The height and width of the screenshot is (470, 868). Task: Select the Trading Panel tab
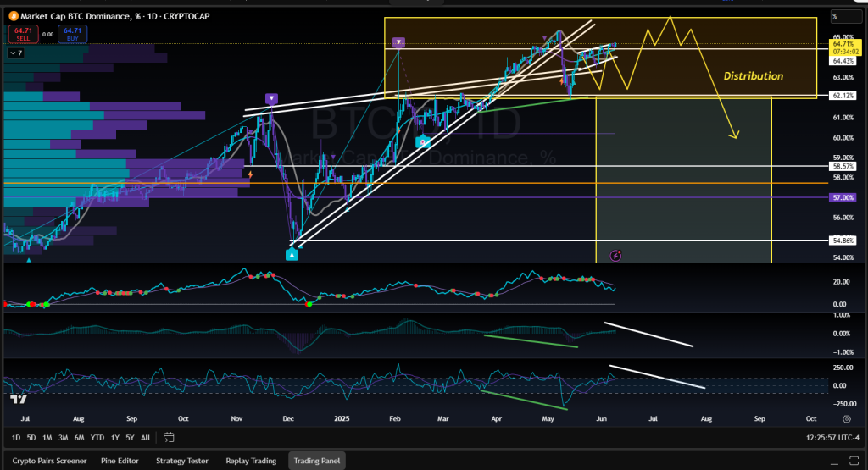(x=317, y=461)
